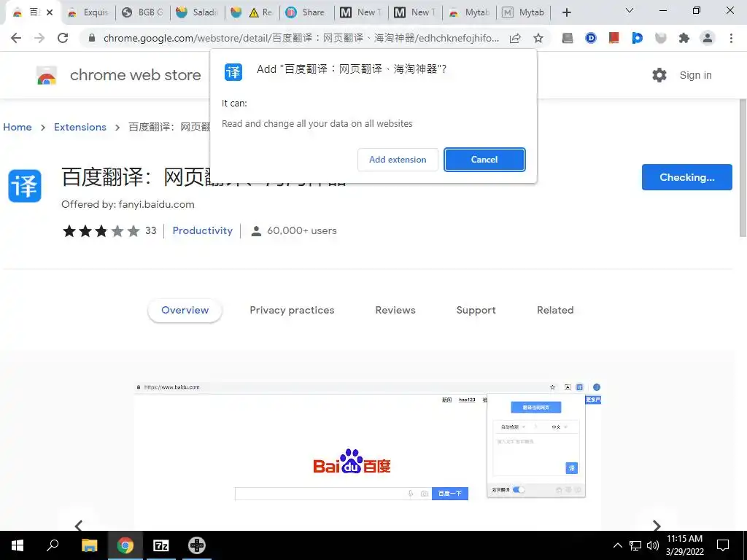Open Windows taskbar search
The image size is (747, 560).
pos(53,545)
